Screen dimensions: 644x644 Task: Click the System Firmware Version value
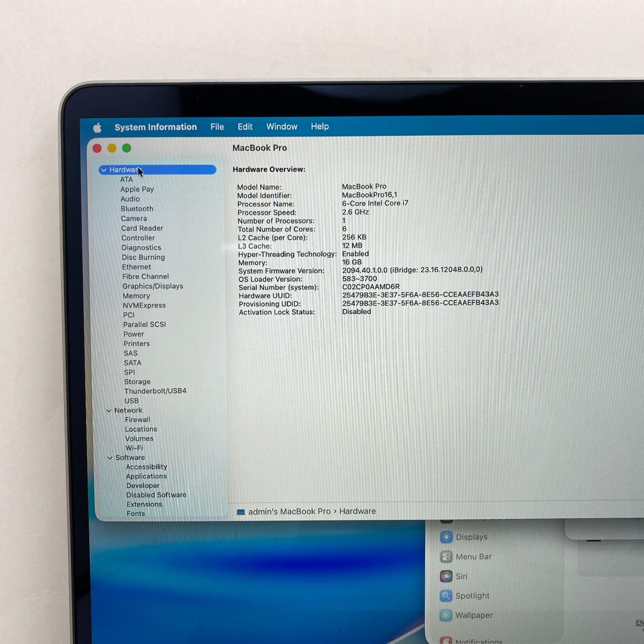click(412, 270)
